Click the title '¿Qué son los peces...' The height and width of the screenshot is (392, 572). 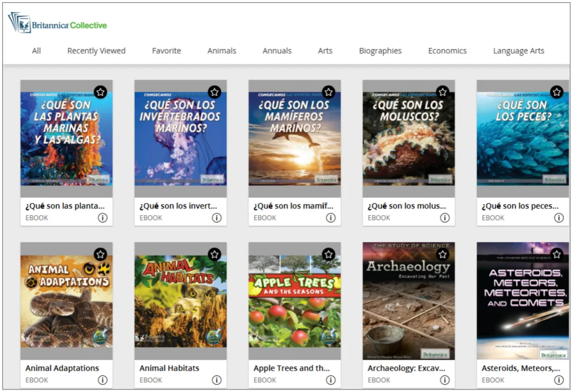click(520, 206)
